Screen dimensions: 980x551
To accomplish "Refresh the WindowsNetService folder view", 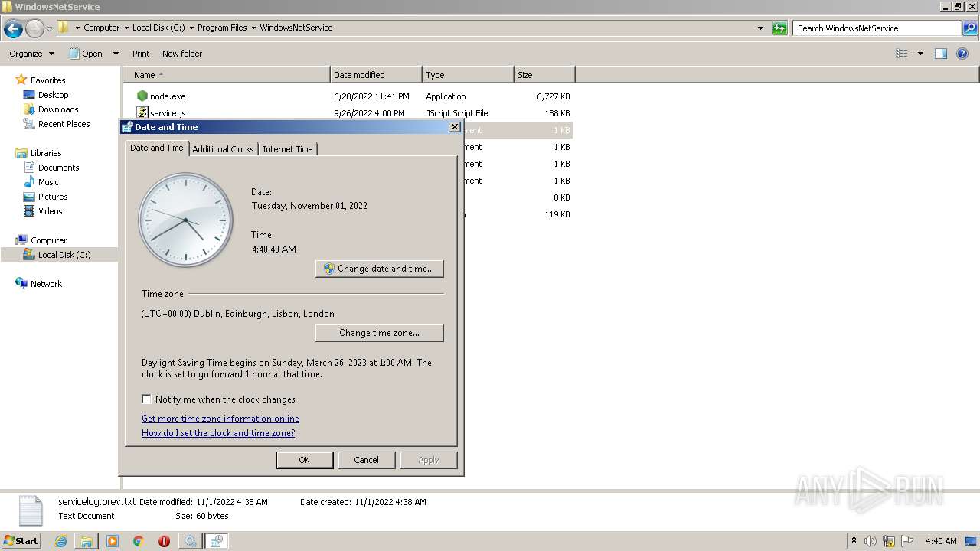I will point(779,28).
